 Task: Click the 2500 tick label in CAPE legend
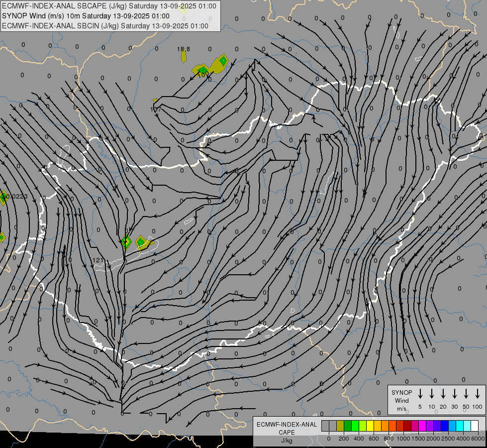[x=448, y=439]
